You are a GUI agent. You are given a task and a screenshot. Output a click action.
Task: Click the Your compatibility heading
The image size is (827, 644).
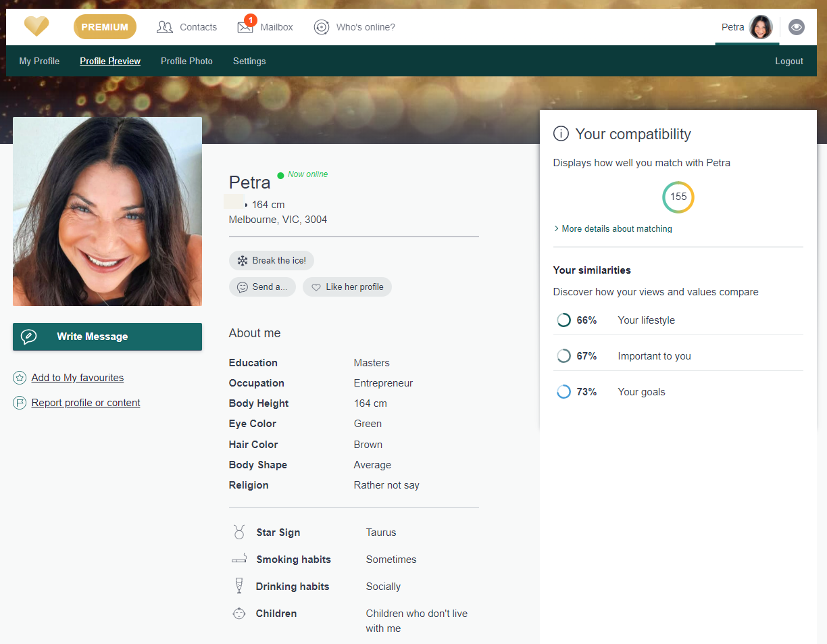(633, 134)
